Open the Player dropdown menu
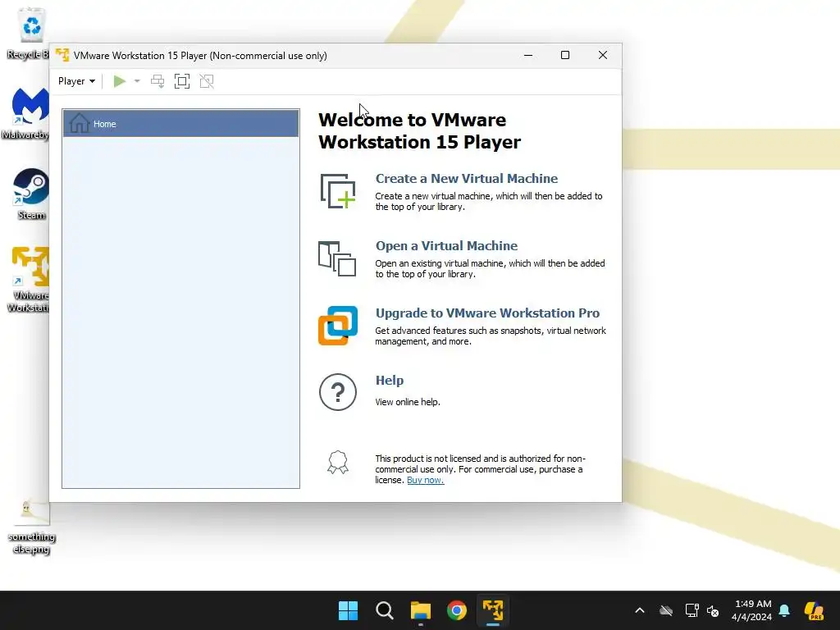 pos(76,81)
